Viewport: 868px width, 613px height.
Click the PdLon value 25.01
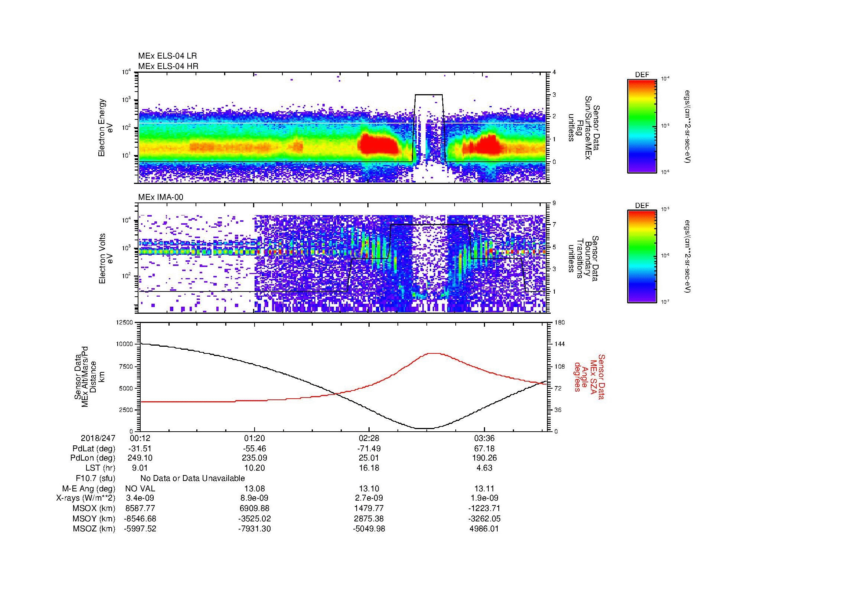pyautogui.click(x=369, y=458)
